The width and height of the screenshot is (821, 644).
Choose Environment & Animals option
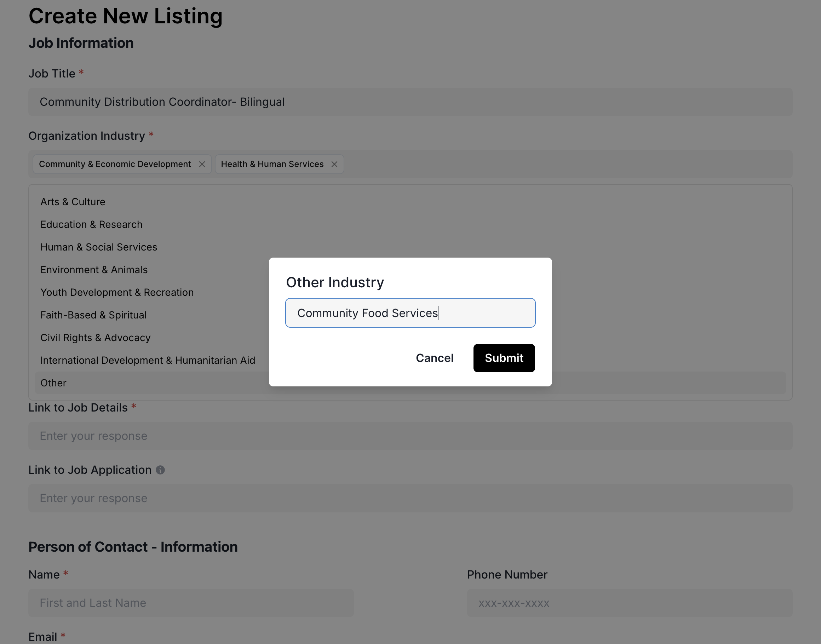click(410, 270)
